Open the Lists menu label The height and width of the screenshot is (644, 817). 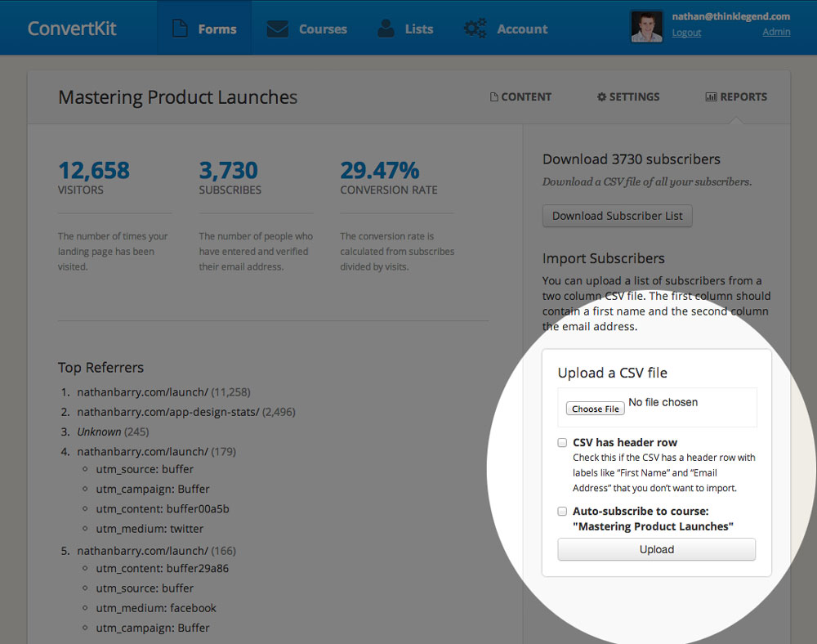pyautogui.click(x=419, y=29)
